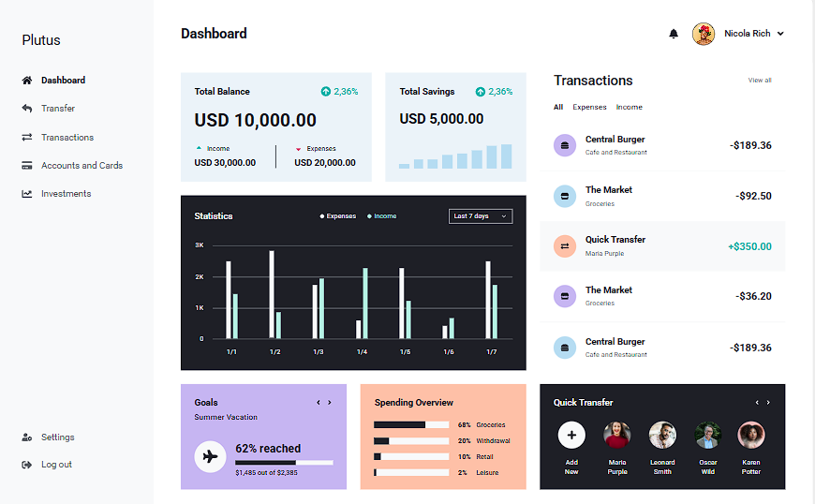
Task: Click the Accounts and Cards card icon
Action: coord(27,166)
